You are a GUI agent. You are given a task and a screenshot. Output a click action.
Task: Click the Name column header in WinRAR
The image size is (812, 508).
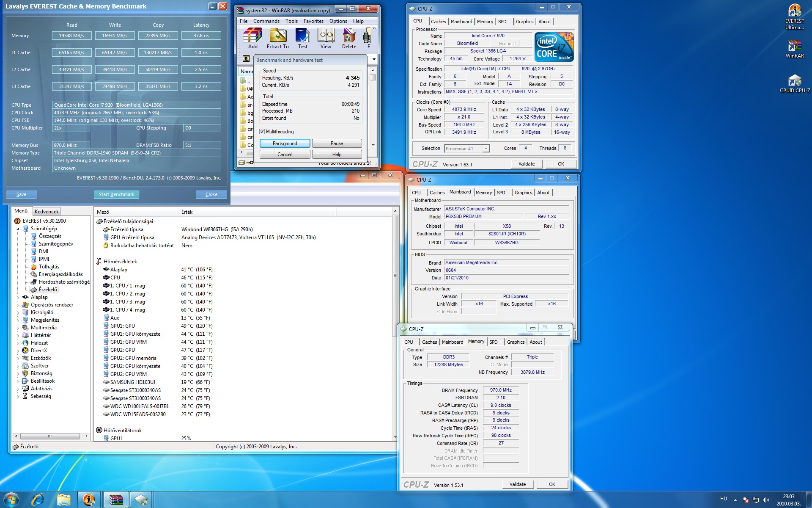[x=247, y=71]
